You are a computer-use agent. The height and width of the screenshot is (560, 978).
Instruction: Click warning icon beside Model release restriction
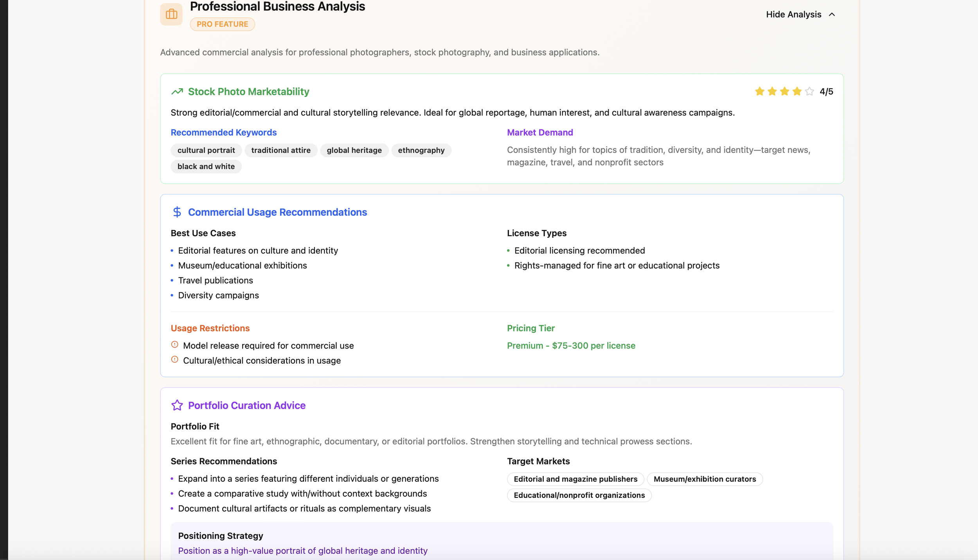(x=174, y=345)
